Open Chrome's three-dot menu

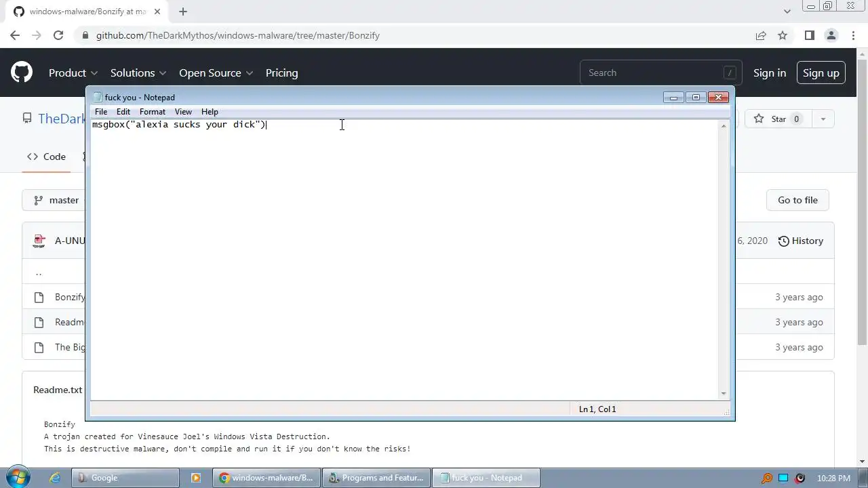coord(853,35)
